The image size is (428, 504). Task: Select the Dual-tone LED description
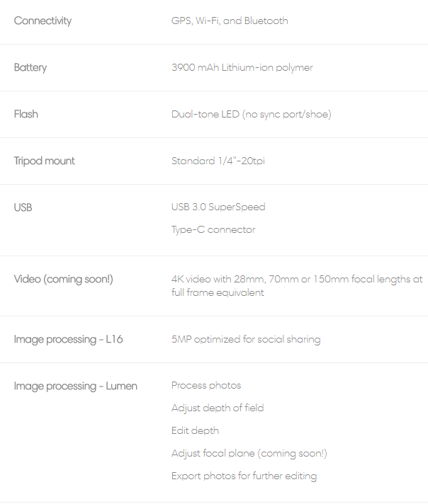pos(252,114)
